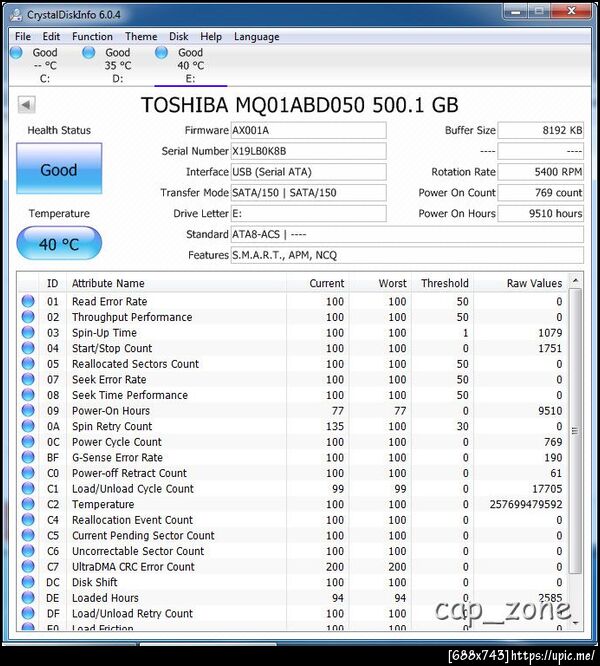Image resolution: width=600 pixels, height=666 pixels.
Task: Click the previous disk arrow button
Action: 26,104
